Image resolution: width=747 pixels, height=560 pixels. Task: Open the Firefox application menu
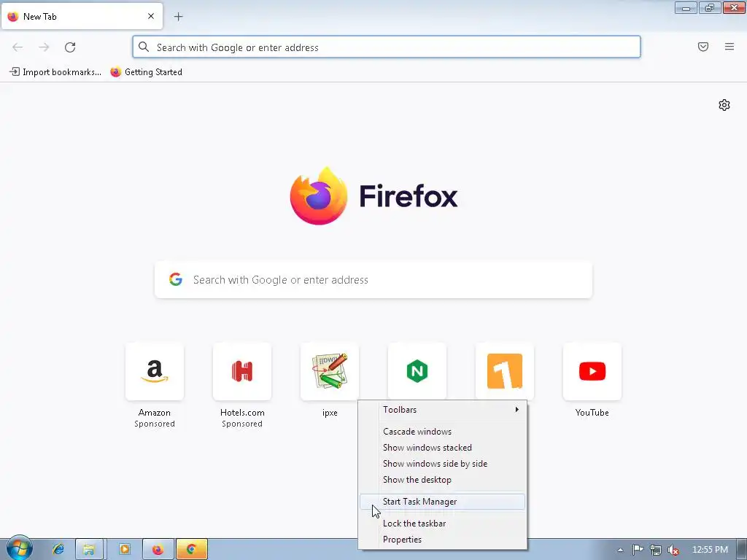729,47
